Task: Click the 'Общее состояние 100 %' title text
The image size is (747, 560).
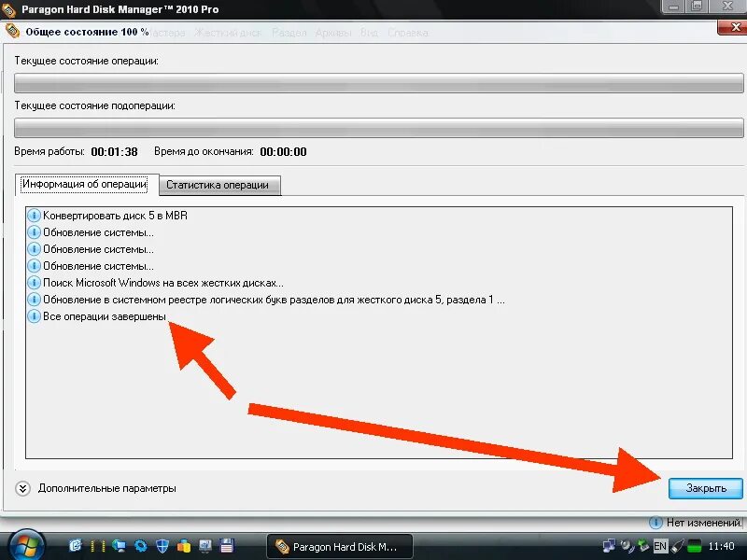Action: [87, 32]
